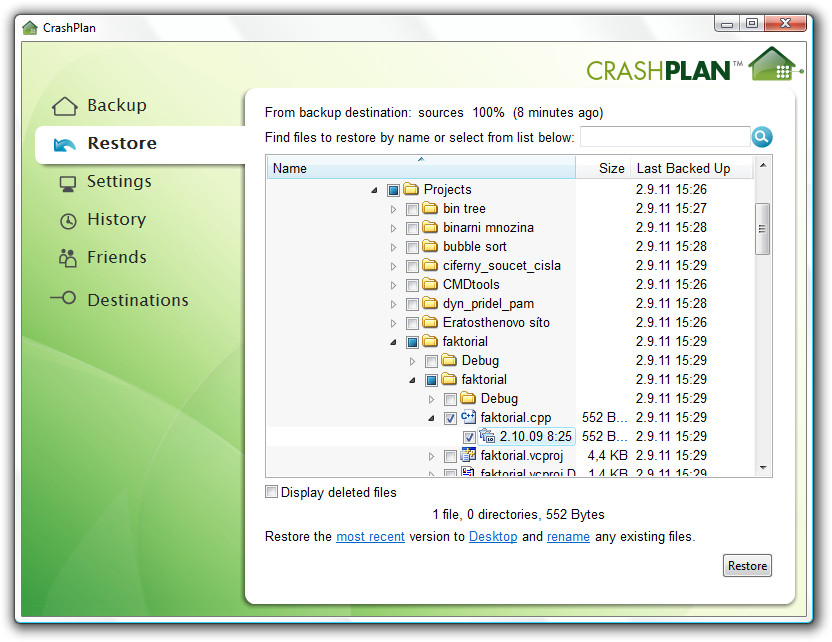Viewport: 832px width, 642px height.
Task: Uncheck the 2.10.09 8:25 version checkbox
Action: click(469, 437)
